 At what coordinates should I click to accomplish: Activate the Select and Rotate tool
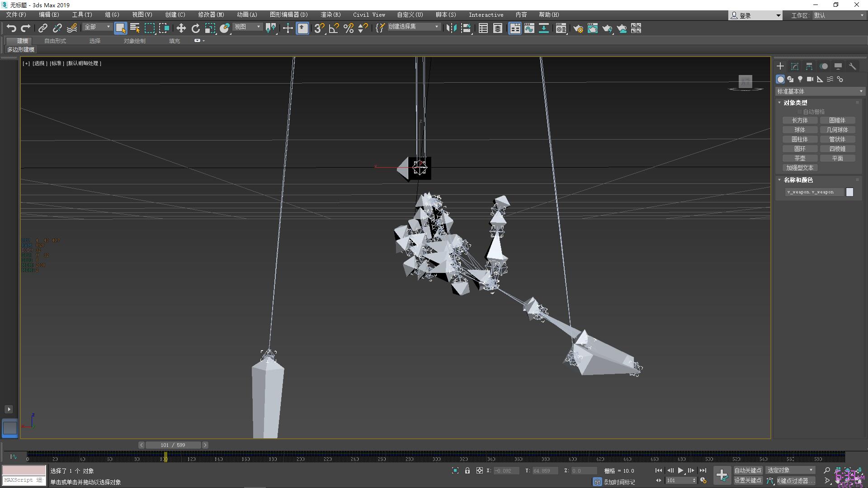[196, 28]
